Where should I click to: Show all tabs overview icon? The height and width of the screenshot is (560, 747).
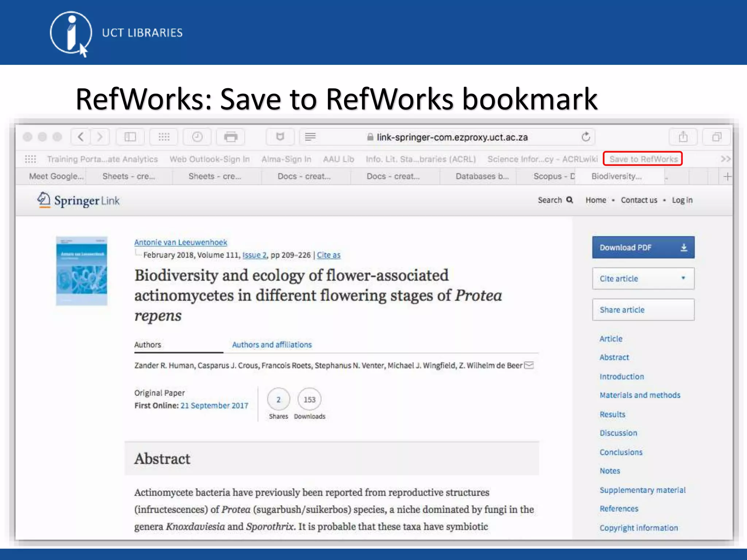pyautogui.click(x=717, y=137)
